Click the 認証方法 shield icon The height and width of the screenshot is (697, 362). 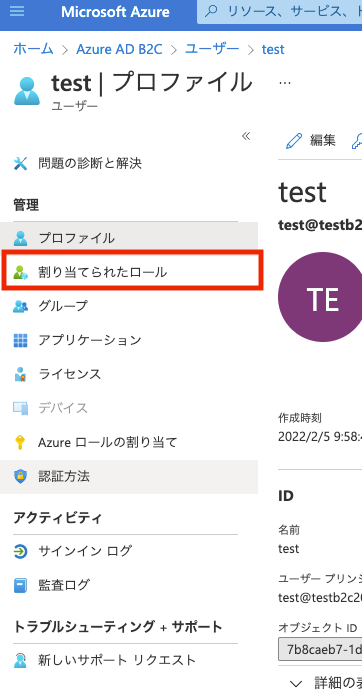(20, 477)
